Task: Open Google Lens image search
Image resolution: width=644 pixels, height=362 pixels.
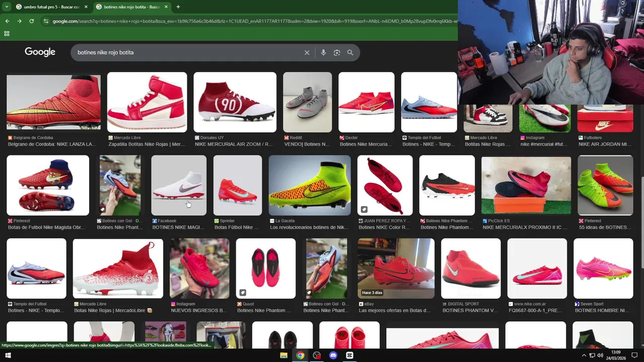Action: pyautogui.click(x=337, y=53)
